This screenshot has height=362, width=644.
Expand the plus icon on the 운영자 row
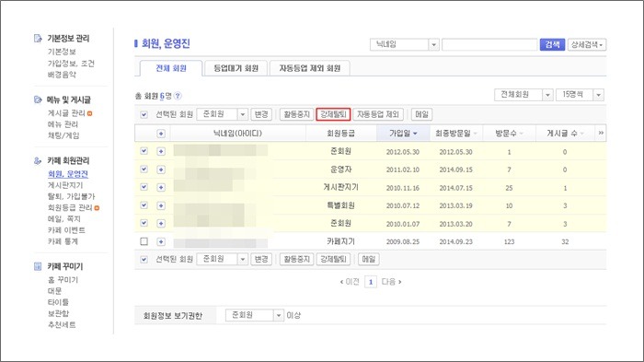tap(161, 169)
